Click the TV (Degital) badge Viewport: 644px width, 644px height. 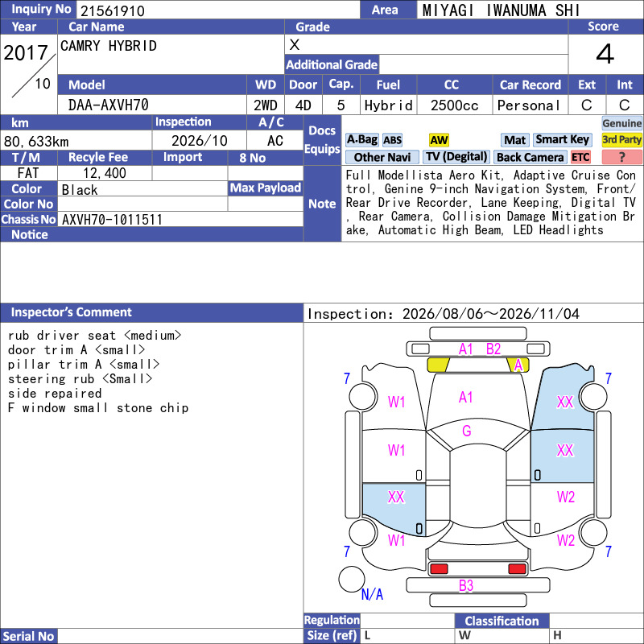tap(456, 157)
